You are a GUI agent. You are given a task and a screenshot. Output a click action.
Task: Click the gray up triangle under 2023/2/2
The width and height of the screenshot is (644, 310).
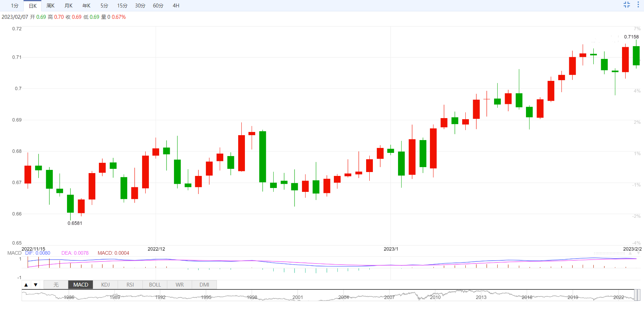(630, 254)
